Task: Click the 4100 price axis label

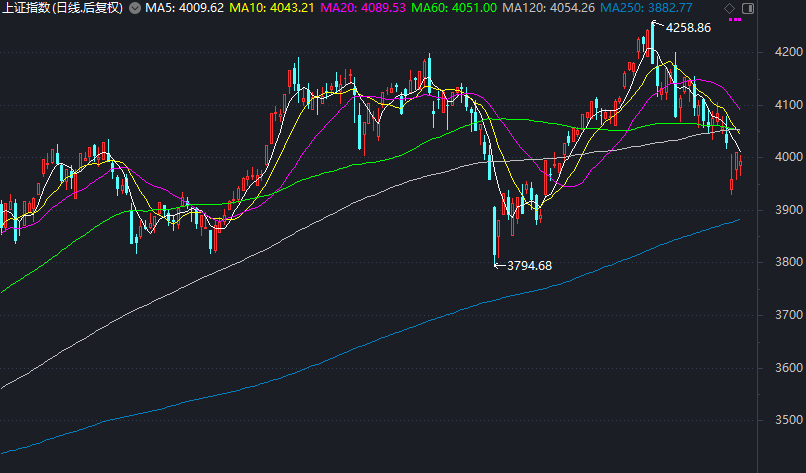Action: (789, 105)
